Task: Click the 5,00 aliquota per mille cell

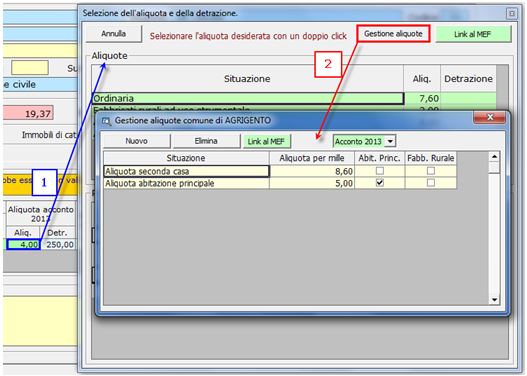Action: (x=312, y=183)
